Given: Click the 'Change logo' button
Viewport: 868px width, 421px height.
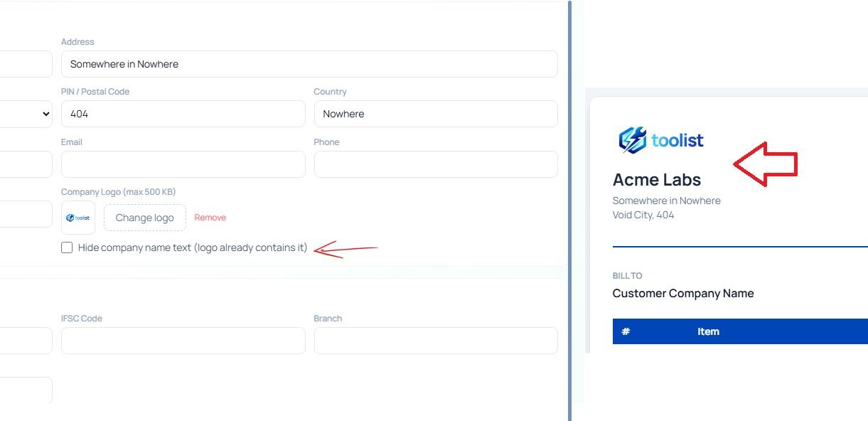Looking at the screenshot, I should (x=144, y=218).
